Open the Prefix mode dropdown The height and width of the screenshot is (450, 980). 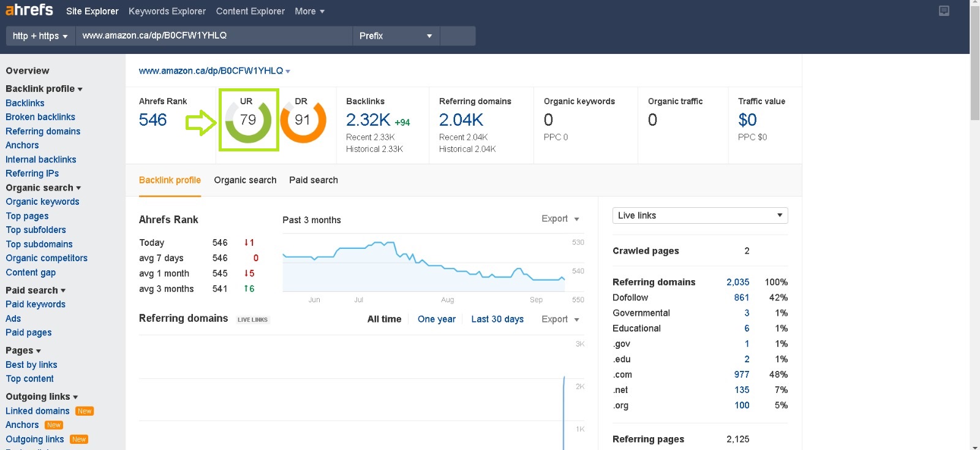(395, 36)
